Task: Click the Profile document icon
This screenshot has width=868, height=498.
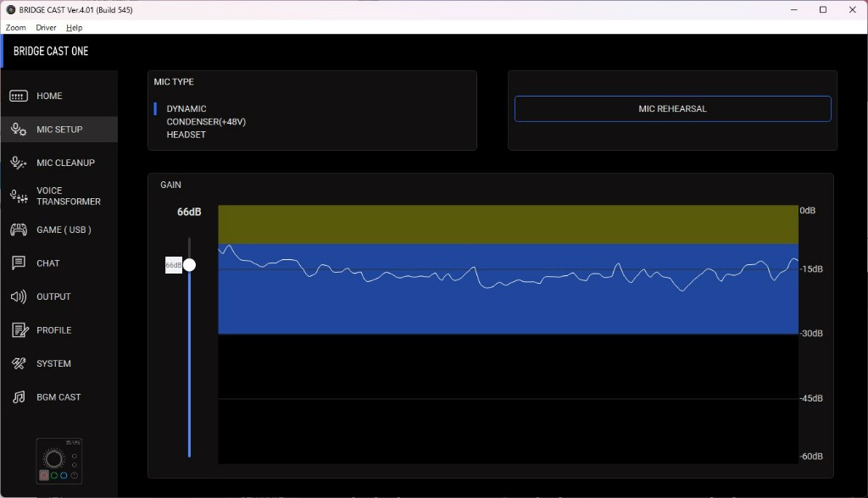Action: tap(19, 330)
